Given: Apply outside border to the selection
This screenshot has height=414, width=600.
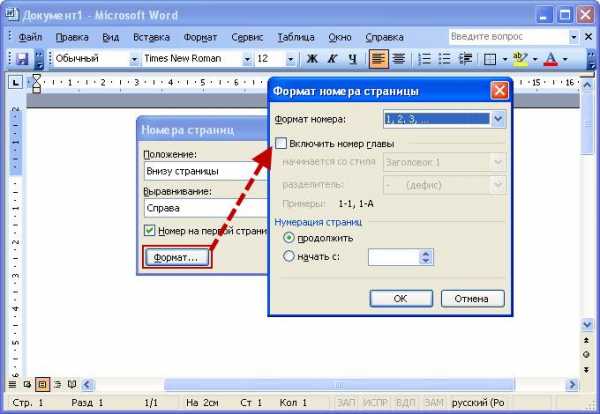Looking at the screenshot, I should coord(490,59).
